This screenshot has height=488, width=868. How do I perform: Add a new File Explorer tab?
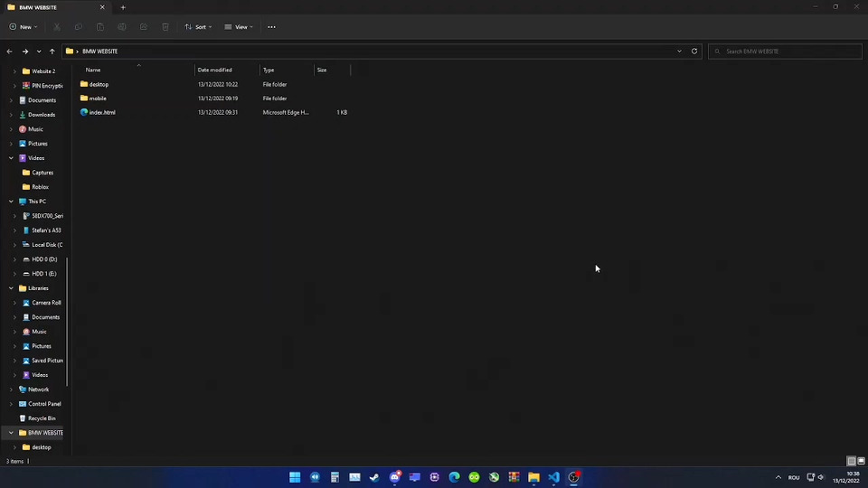pos(123,7)
